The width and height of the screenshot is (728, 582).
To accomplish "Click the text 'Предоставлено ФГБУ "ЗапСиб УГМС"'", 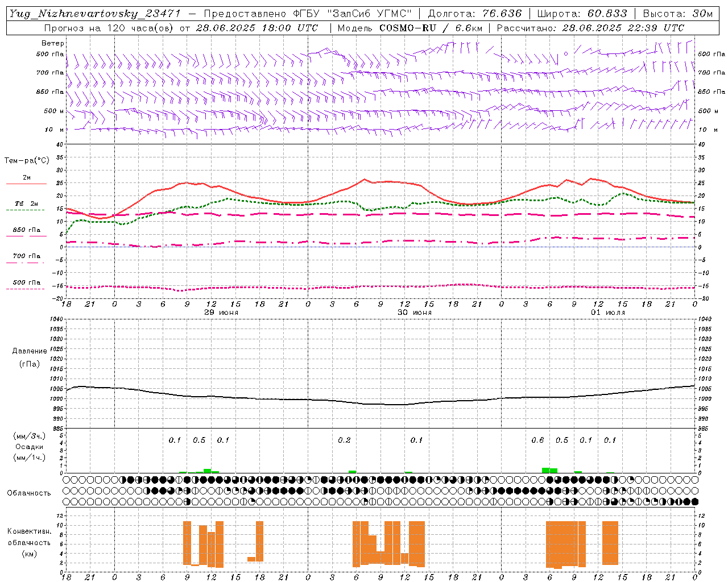I will tap(307, 14).
